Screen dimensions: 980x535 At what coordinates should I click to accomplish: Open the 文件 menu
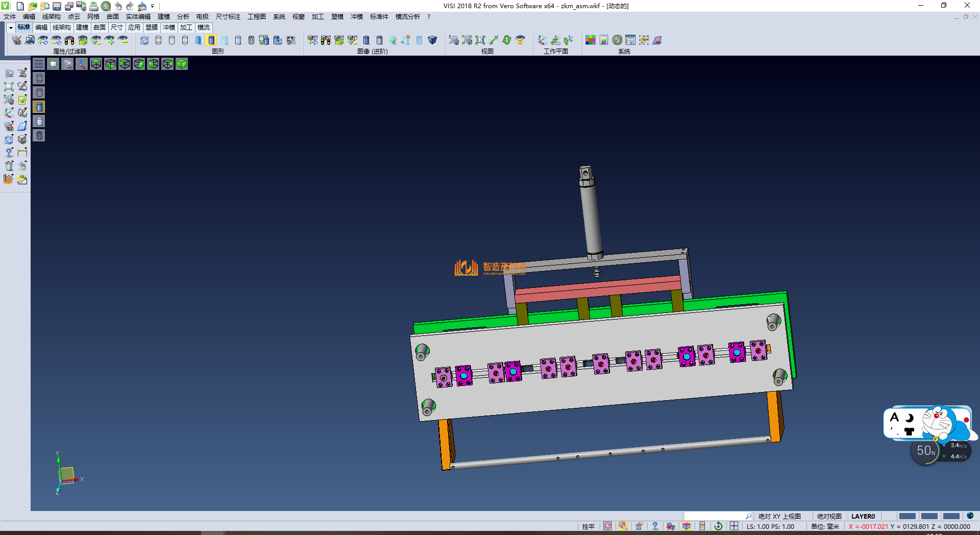[10, 17]
